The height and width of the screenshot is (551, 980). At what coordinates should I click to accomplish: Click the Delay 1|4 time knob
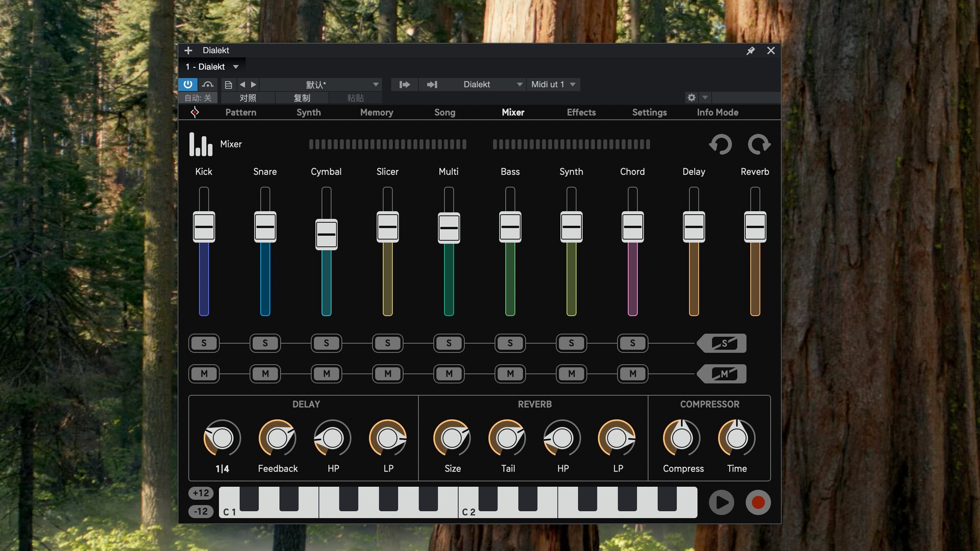[222, 438]
